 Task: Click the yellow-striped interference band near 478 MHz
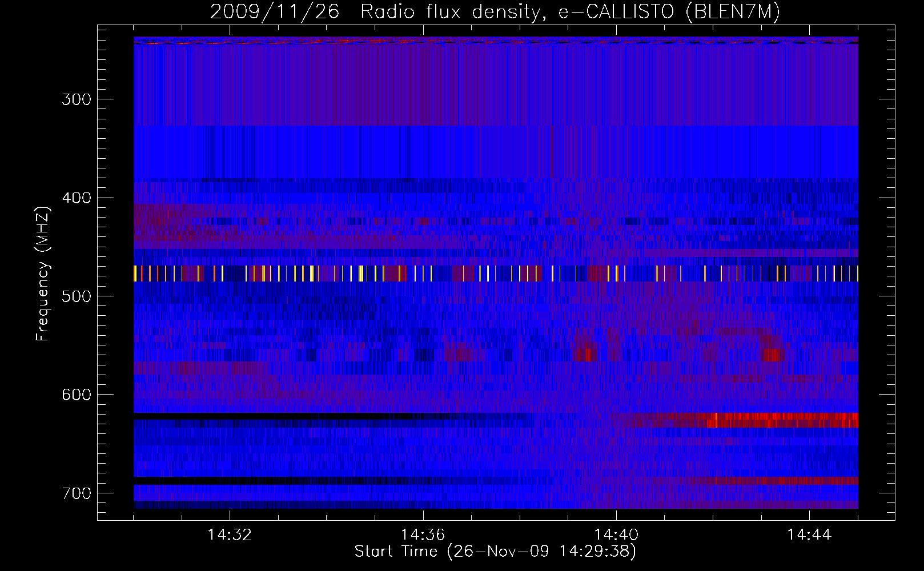pos(496,274)
